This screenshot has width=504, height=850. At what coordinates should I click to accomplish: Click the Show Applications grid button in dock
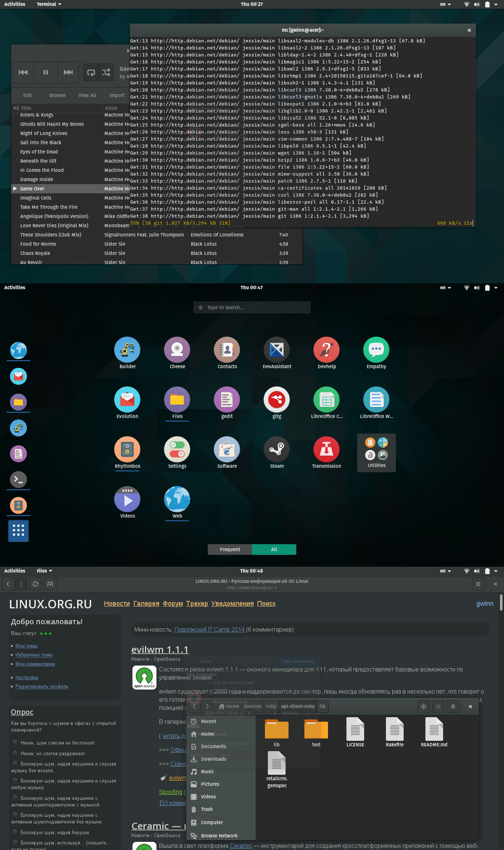coord(18,531)
